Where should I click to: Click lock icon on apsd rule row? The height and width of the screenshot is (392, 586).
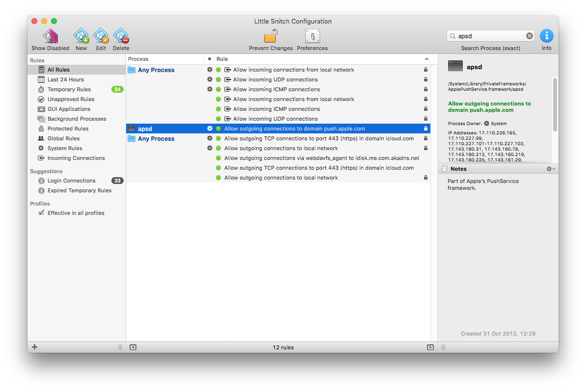click(x=426, y=129)
